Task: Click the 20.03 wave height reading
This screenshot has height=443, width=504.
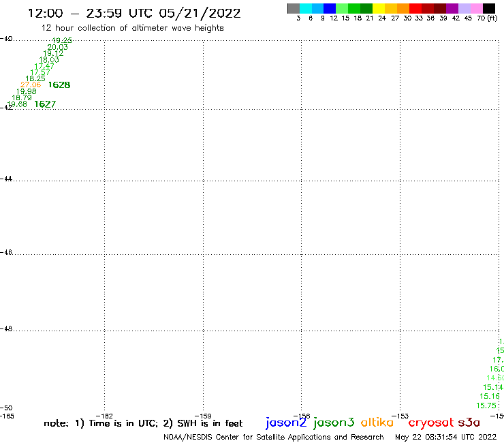Action: point(57,47)
